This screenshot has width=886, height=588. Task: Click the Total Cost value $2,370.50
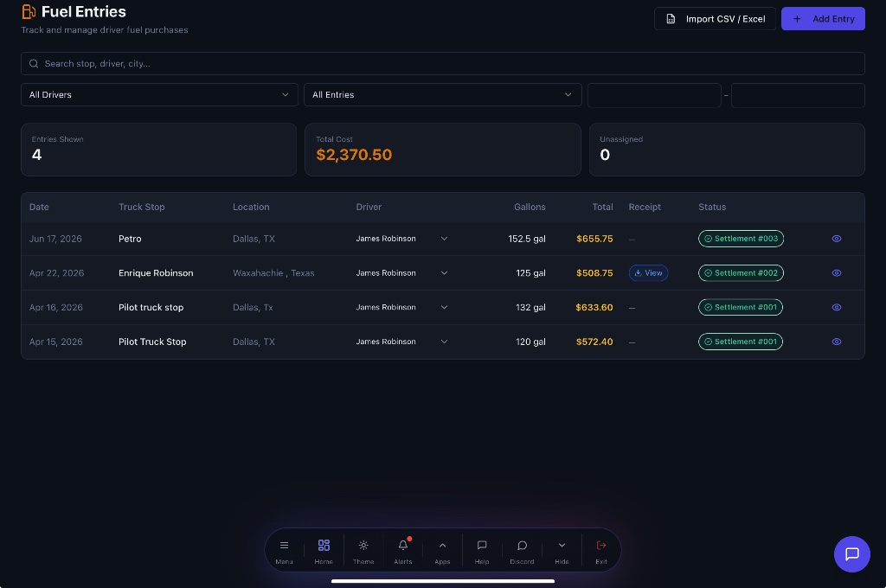[x=354, y=155]
